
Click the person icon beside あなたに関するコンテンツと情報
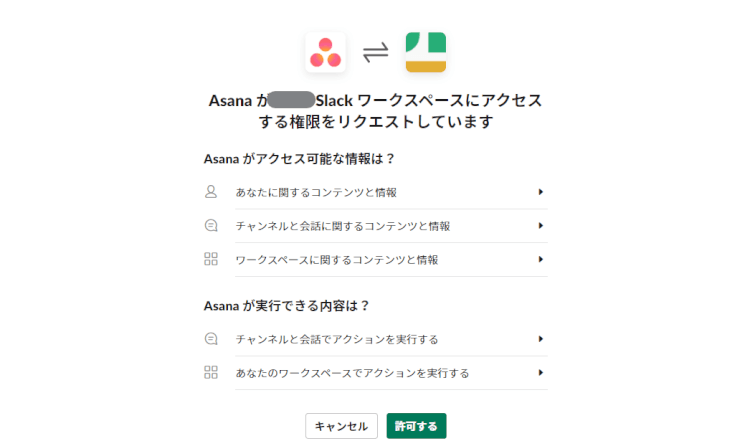pos(211,191)
